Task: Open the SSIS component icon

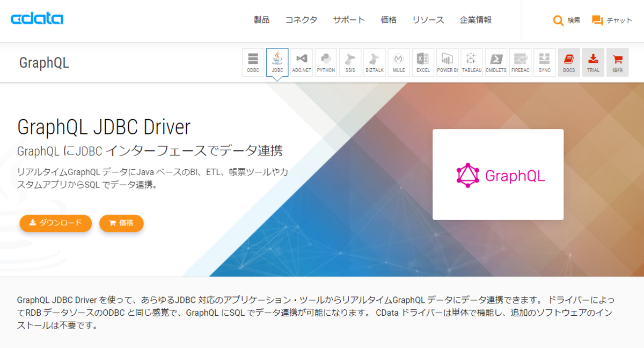Action: pos(350,62)
